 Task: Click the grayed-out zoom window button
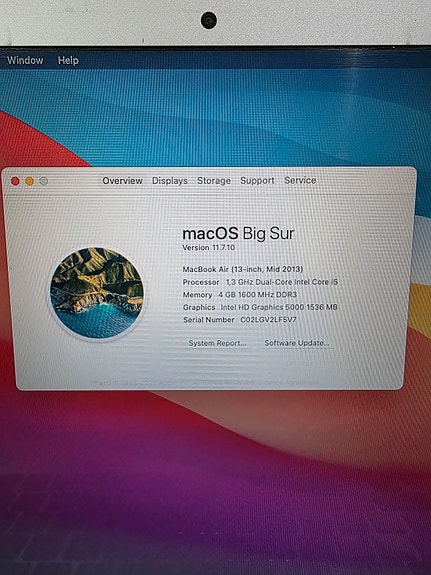coord(44,181)
